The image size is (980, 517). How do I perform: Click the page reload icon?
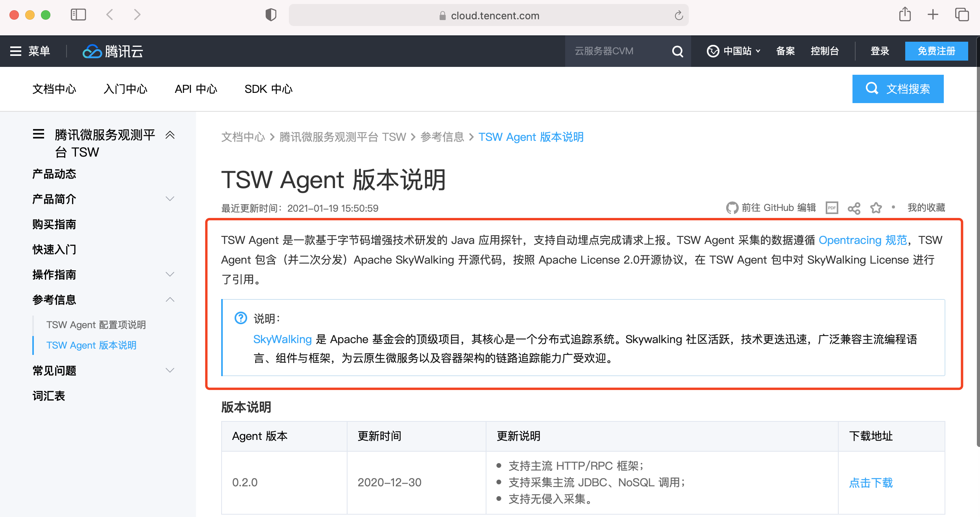[x=679, y=16]
